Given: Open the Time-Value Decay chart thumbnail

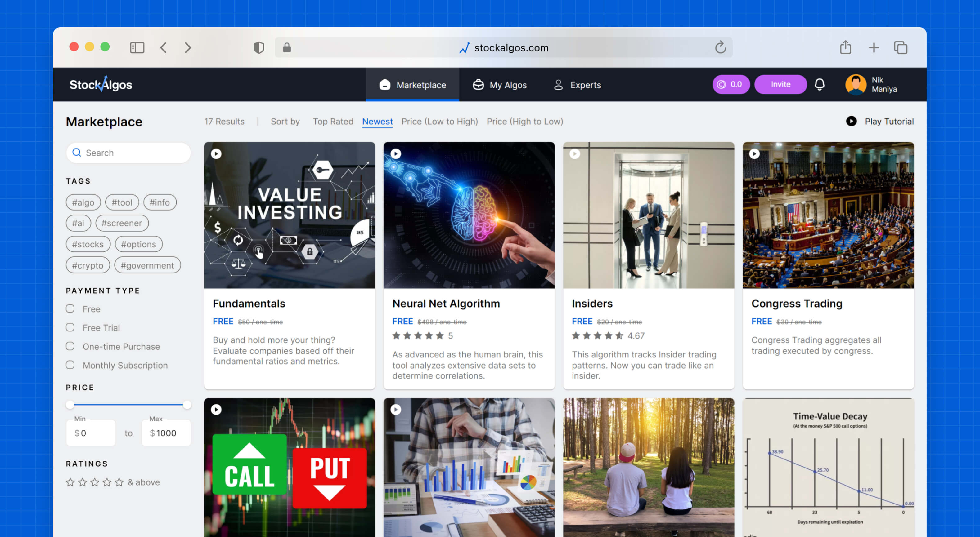Looking at the screenshot, I should [x=828, y=468].
